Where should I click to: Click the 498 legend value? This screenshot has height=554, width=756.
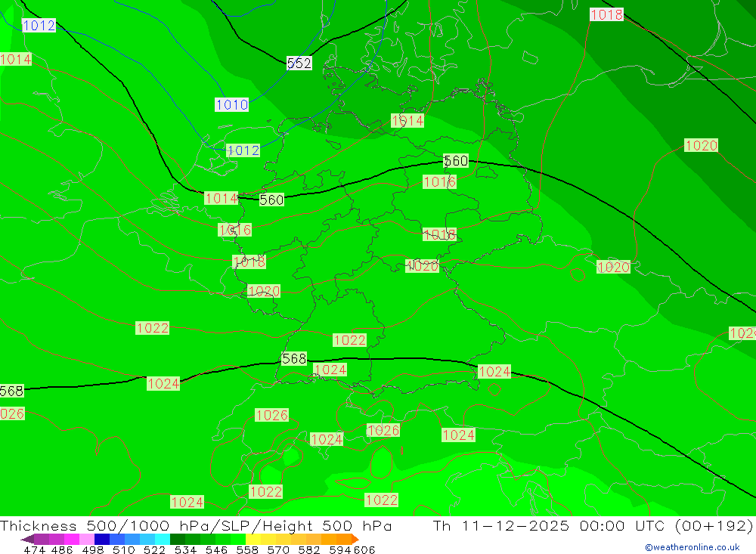click(92, 549)
